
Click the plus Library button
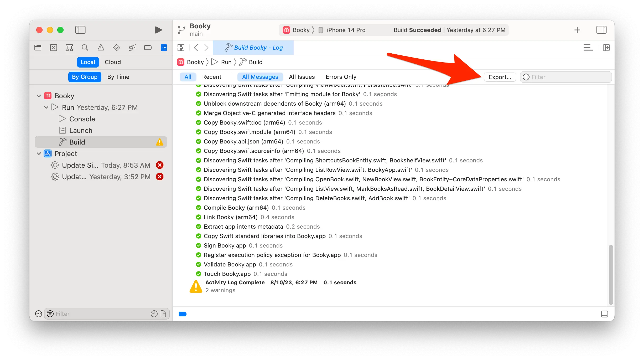577,30
